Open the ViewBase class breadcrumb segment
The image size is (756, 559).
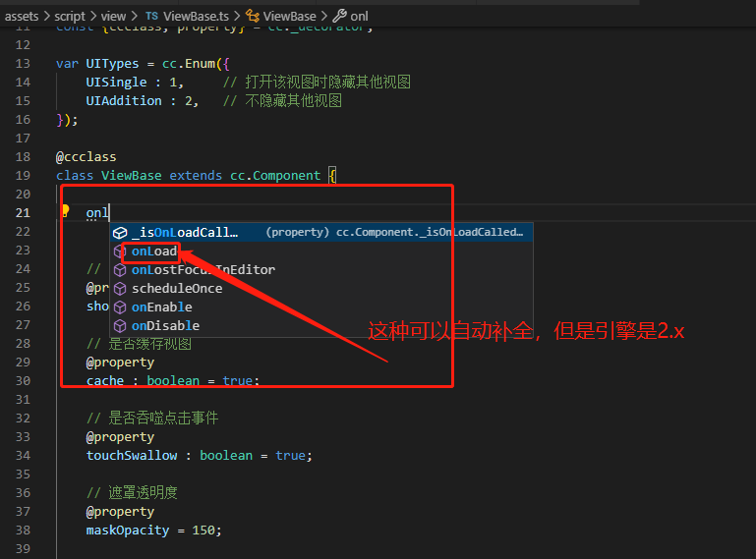(289, 17)
